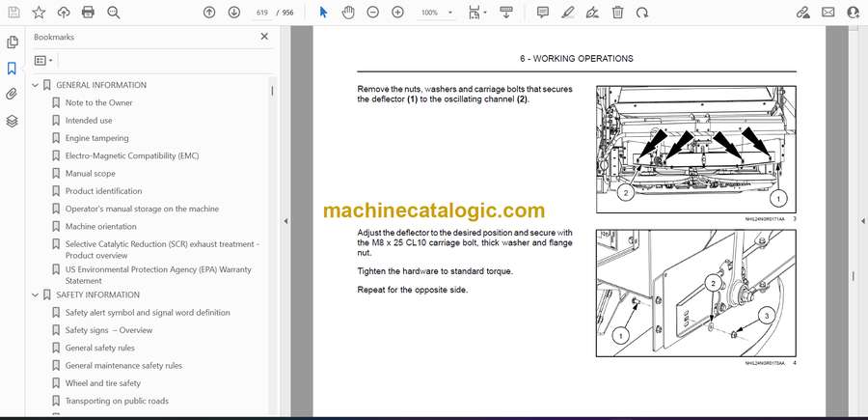Add a comment with the sticky note tool
The image size is (868, 420).
543,13
